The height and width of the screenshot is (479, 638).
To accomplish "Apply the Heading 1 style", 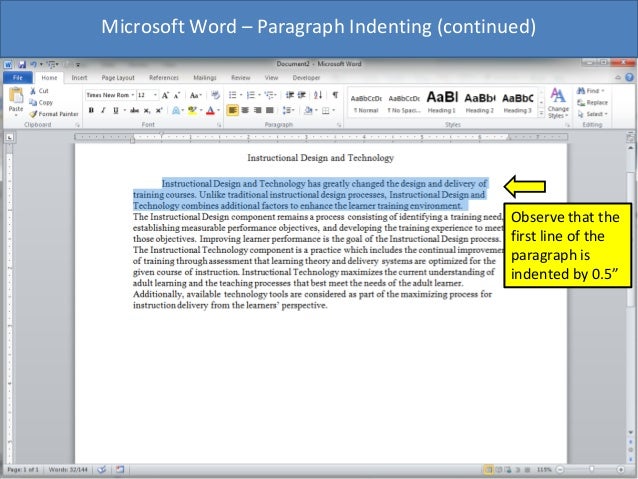I will click(442, 103).
